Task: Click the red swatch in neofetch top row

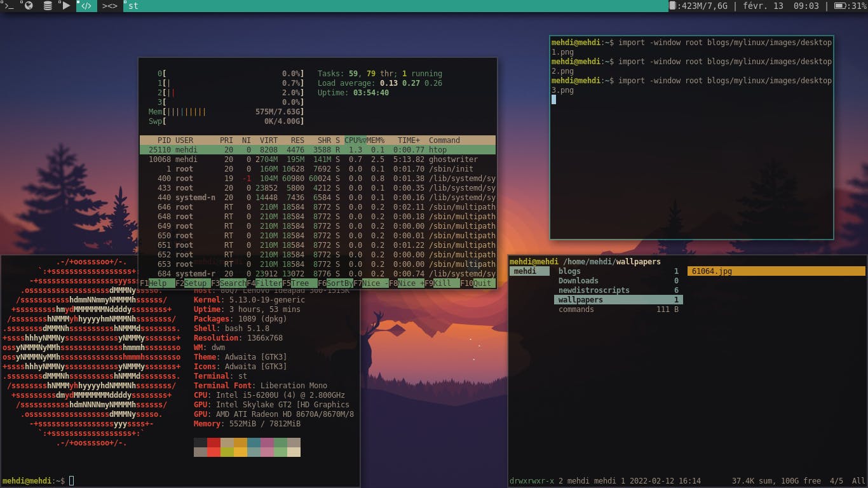Action: [x=214, y=442]
